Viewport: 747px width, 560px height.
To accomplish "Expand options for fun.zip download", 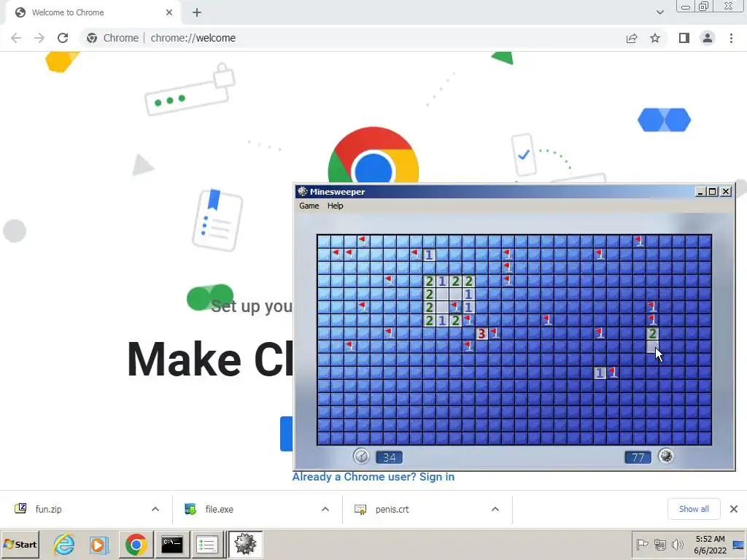I will [x=155, y=509].
